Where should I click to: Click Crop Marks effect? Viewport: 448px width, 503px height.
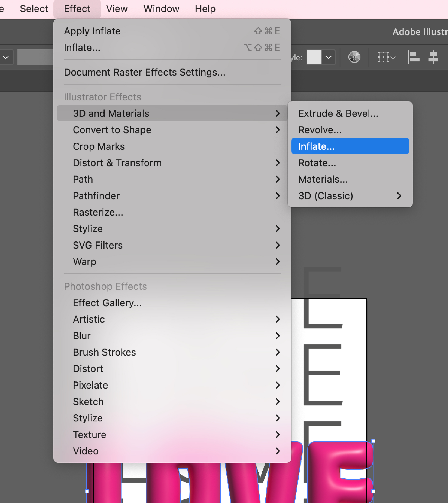click(x=99, y=146)
